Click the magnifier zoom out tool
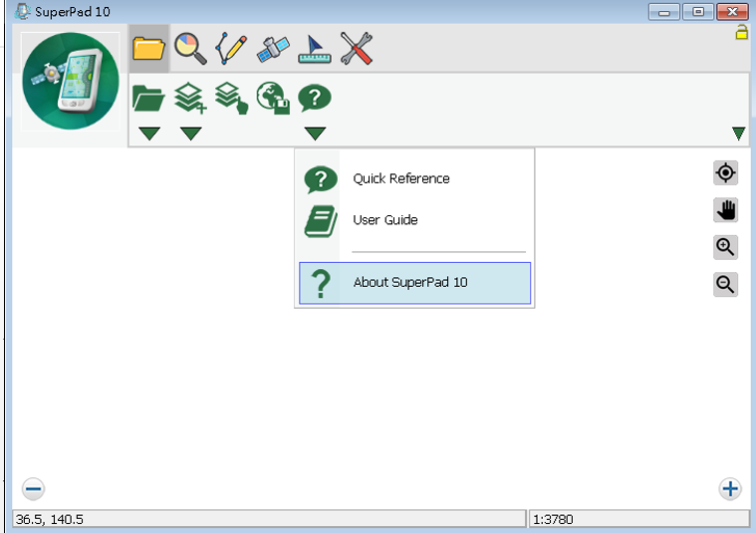Screen dimensions: 756x533 (726, 284)
